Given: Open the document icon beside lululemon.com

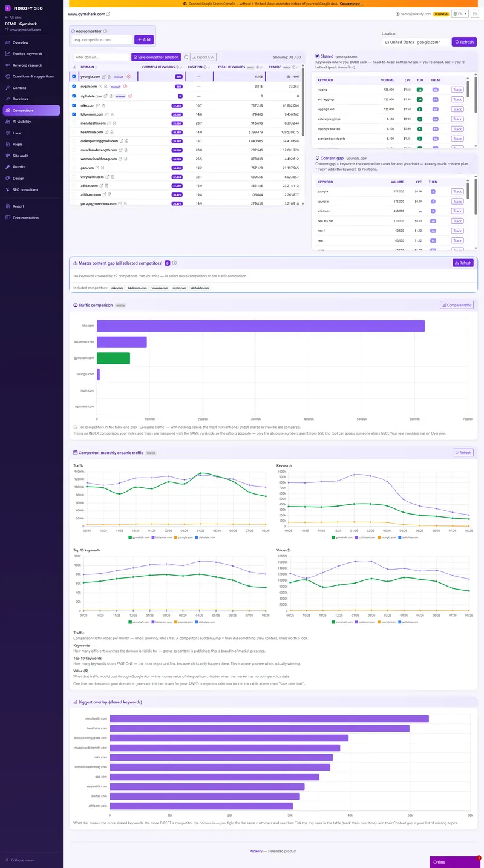Looking at the screenshot, I should click(x=112, y=114).
